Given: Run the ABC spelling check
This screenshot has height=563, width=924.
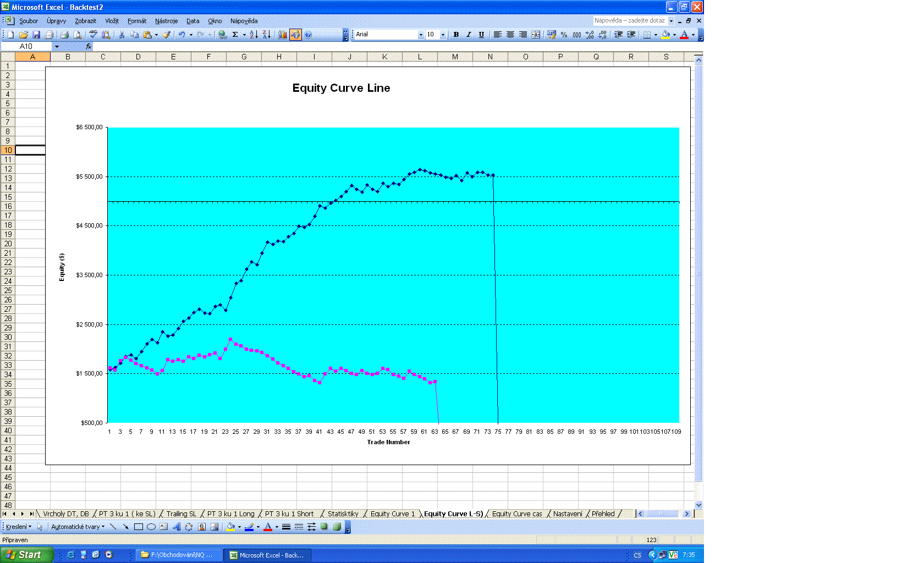Looking at the screenshot, I should click(x=93, y=35).
